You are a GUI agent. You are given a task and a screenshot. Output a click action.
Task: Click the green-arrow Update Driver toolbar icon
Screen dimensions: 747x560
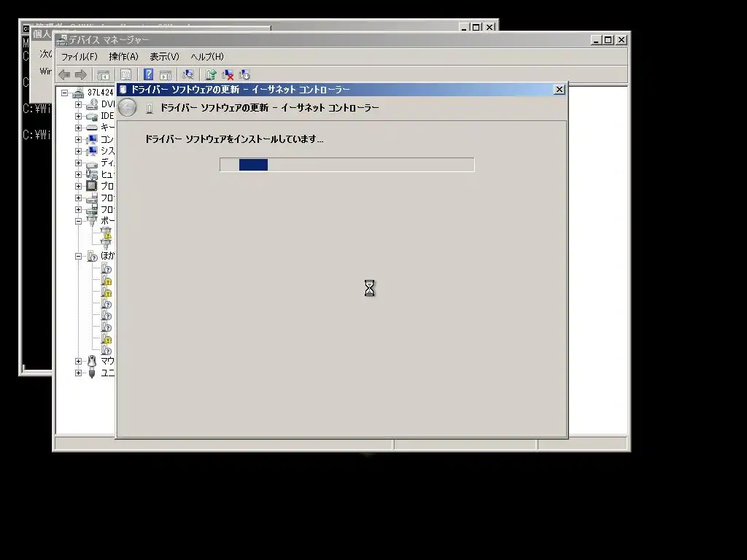coord(211,74)
